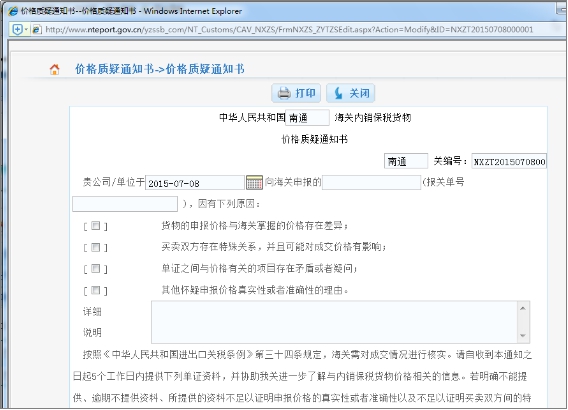Click the 价格质疑通知书 breadcrumb heading
The height and width of the screenshot is (410, 568).
[x=160, y=69]
